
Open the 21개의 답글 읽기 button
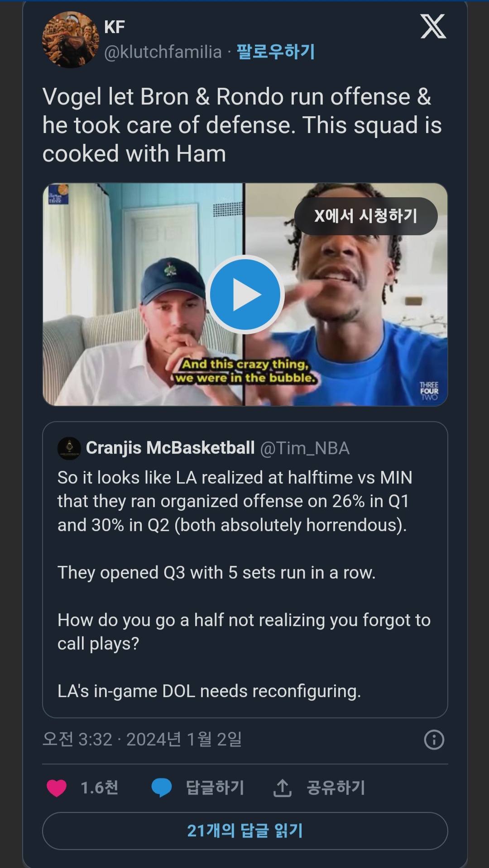[245, 831]
